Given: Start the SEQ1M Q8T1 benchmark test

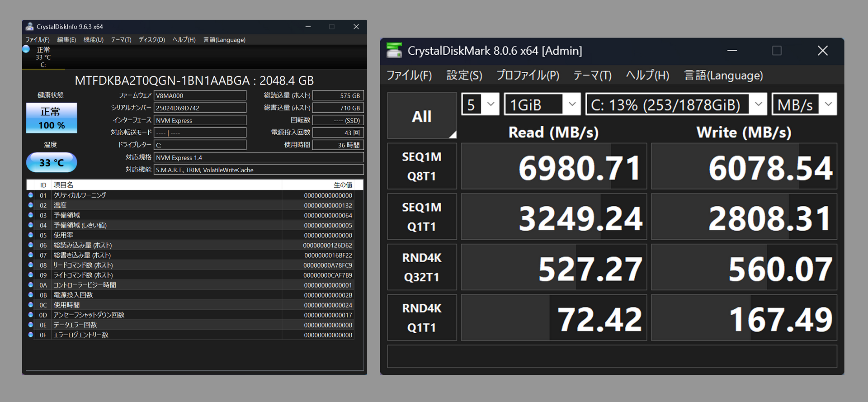Looking at the screenshot, I should point(421,166).
